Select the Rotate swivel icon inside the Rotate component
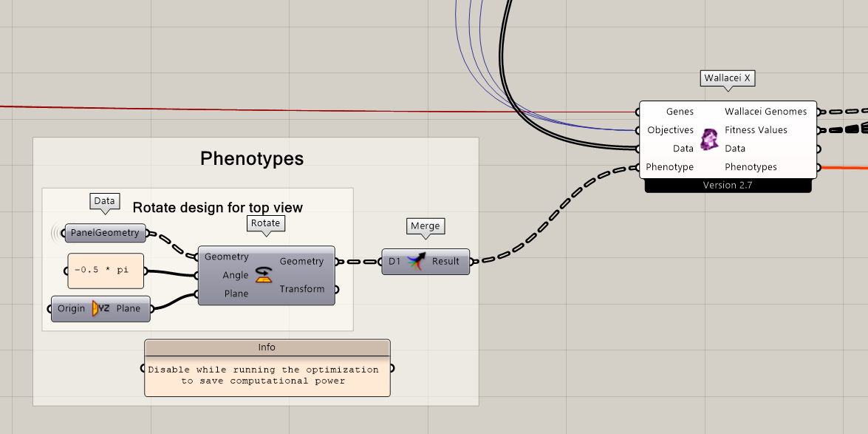 [265, 274]
